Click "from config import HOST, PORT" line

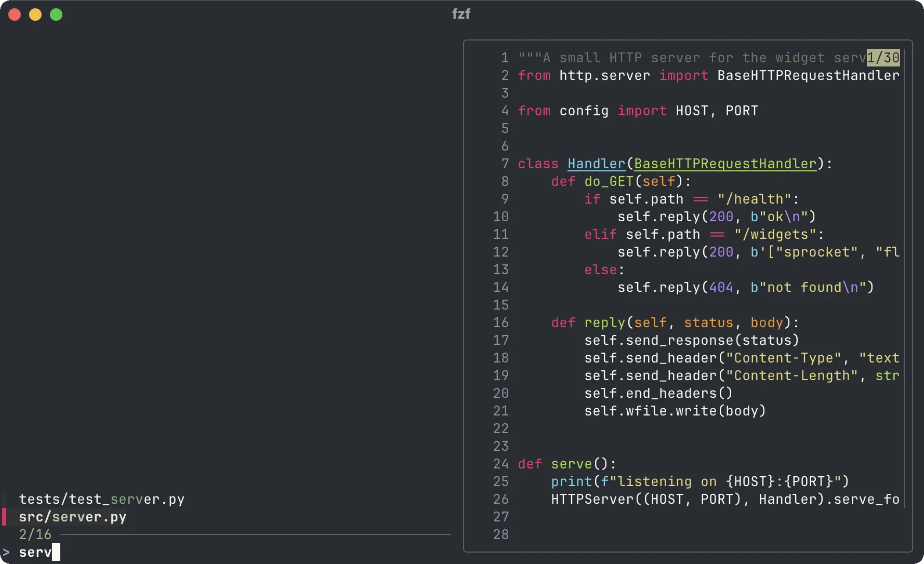click(x=638, y=111)
